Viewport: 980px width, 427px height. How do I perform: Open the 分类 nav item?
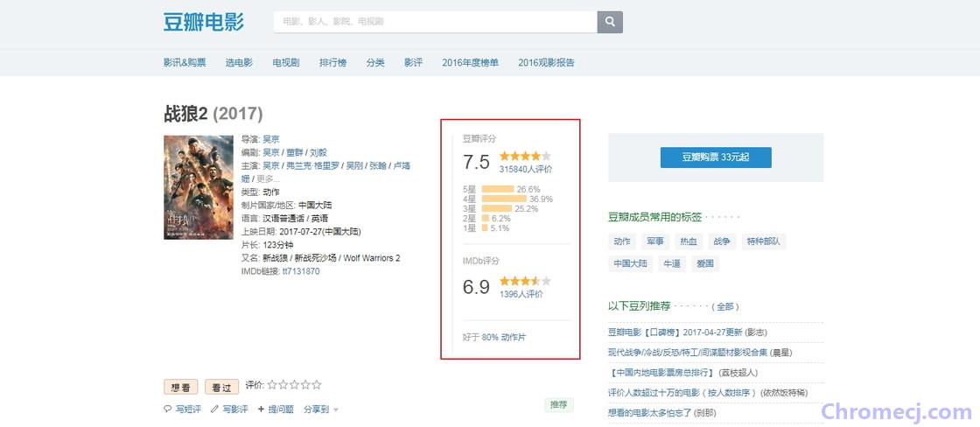coord(375,62)
